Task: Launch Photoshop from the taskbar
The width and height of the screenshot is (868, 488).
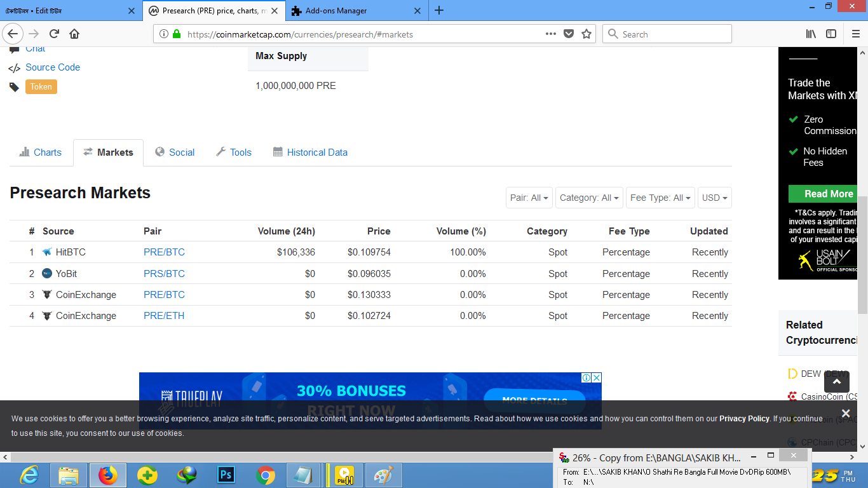Action: tap(226, 475)
